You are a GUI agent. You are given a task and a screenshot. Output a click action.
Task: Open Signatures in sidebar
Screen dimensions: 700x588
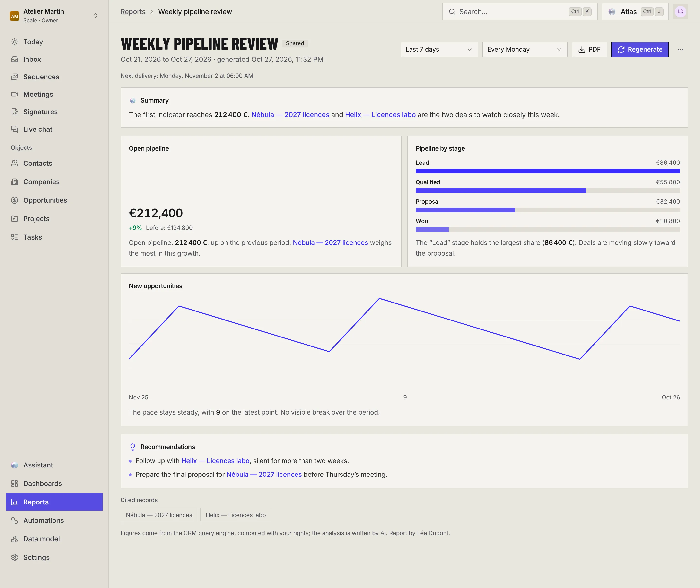(54, 112)
